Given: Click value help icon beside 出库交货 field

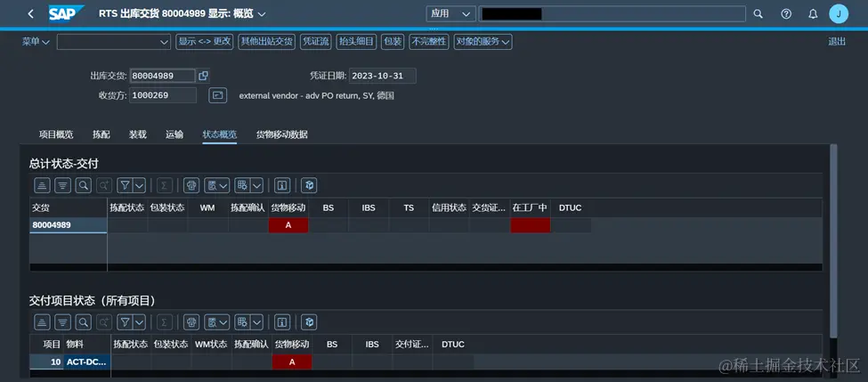Looking at the screenshot, I should coord(203,76).
